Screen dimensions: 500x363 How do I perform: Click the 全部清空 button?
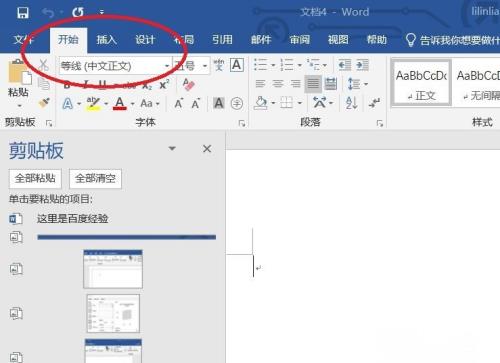(95, 178)
